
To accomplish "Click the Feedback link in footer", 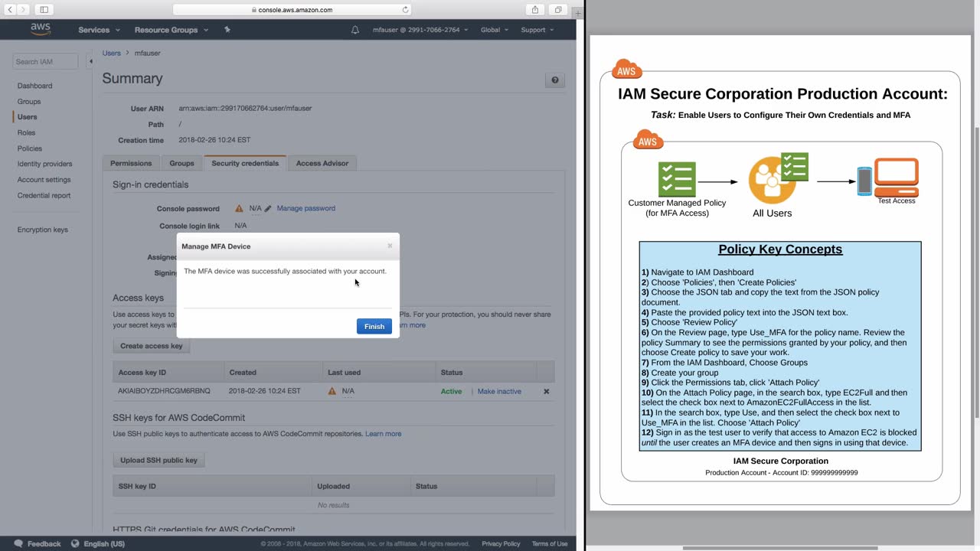I will pos(44,543).
